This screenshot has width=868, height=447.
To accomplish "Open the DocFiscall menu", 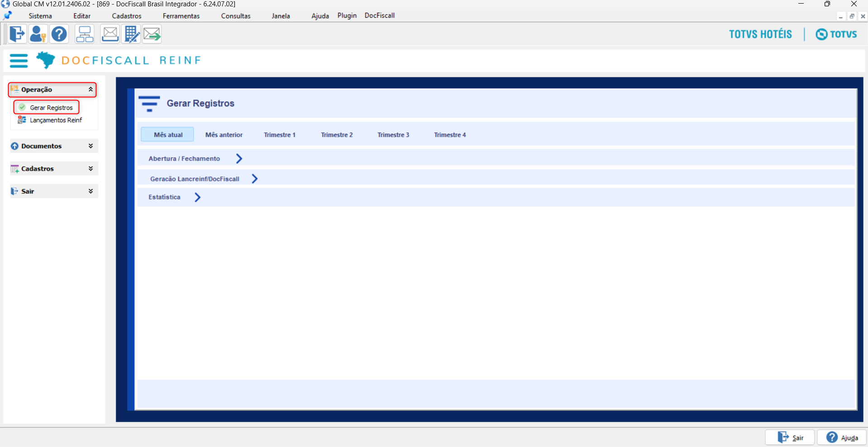I will pyautogui.click(x=379, y=15).
